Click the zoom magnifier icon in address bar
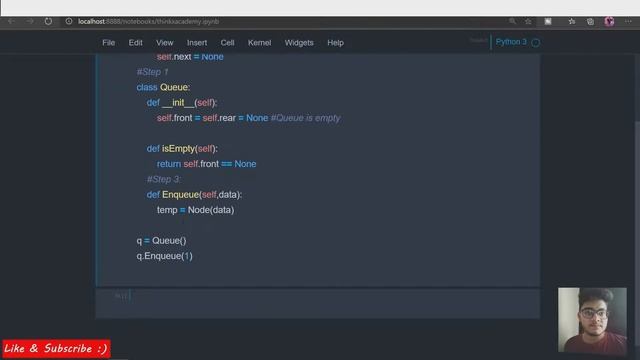Screen dimensions: 640x360 coord(512,21)
